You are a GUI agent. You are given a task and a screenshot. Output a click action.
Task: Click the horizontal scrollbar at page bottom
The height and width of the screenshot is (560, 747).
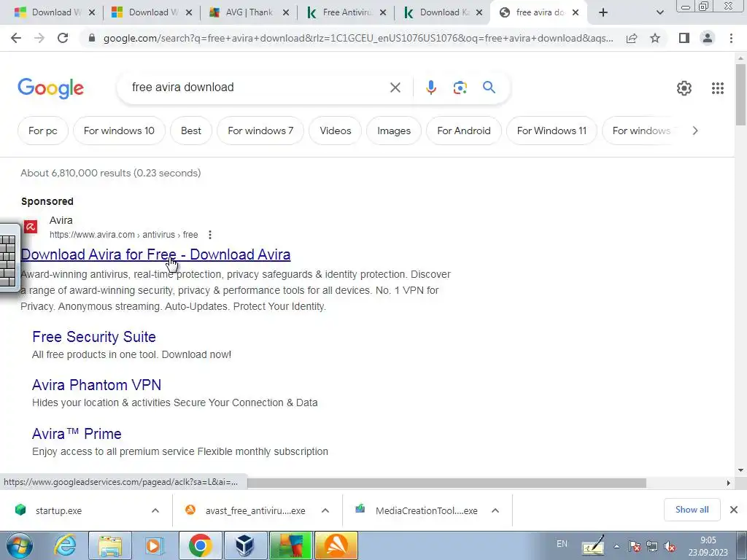[446, 483]
